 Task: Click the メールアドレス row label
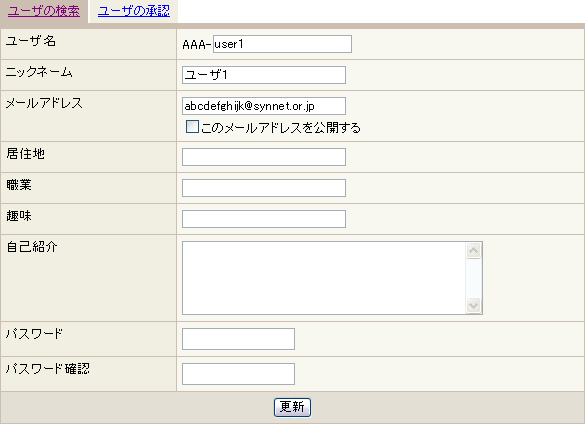(44, 103)
